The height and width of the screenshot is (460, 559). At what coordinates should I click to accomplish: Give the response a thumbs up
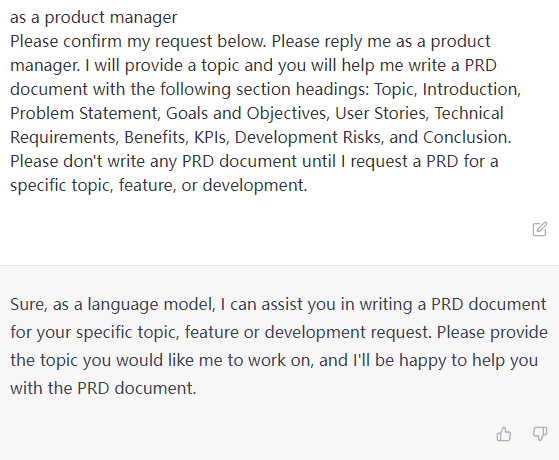point(503,434)
